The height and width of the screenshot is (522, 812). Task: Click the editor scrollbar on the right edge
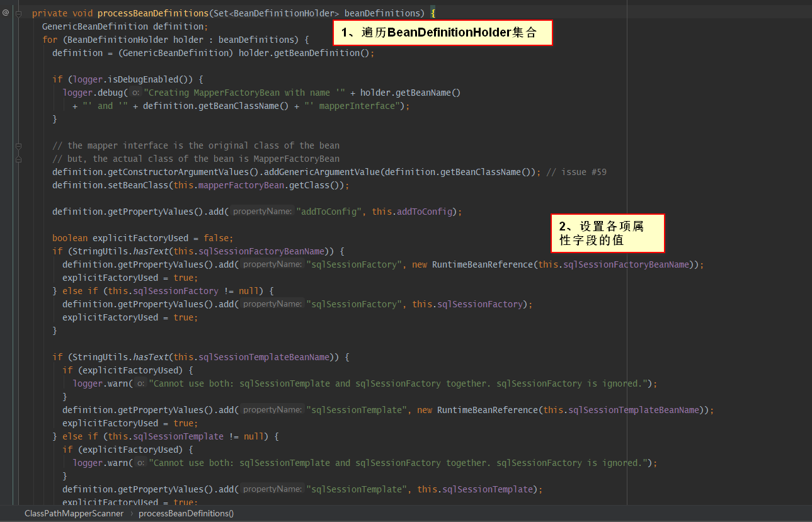808,252
